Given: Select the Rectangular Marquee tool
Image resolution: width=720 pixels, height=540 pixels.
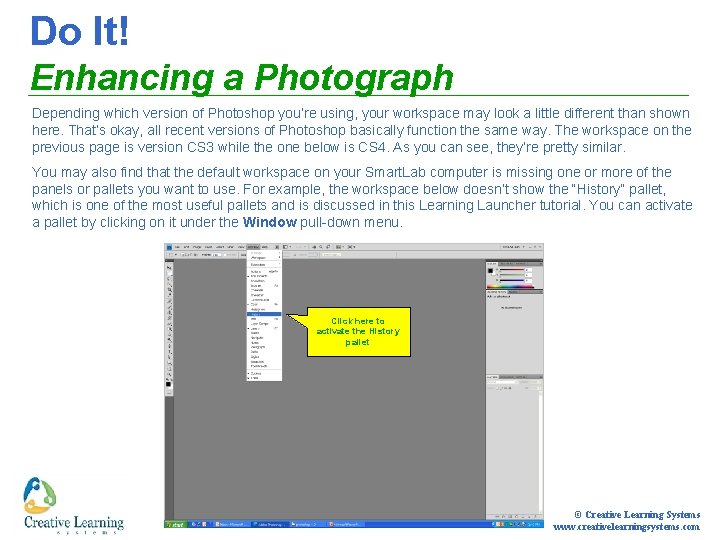Looking at the screenshot, I should 169,273.
